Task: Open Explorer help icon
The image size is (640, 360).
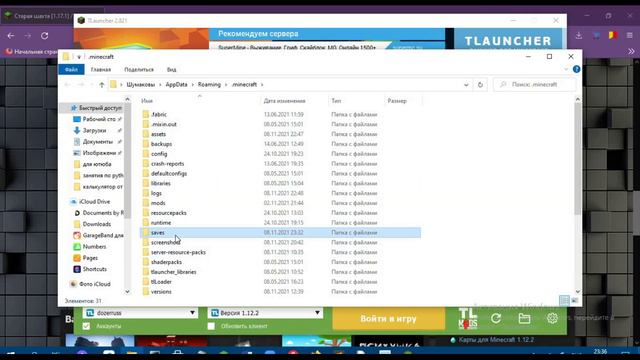Action: click(576, 69)
